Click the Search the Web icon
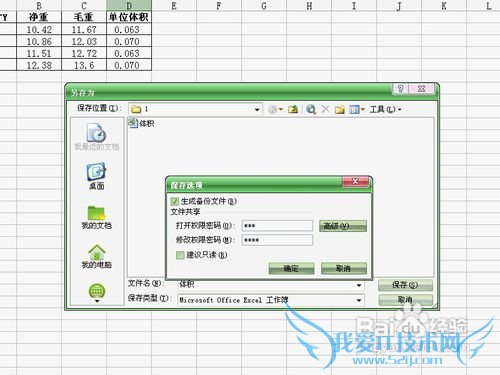This screenshot has width=500, height=375. click(311, 109)
